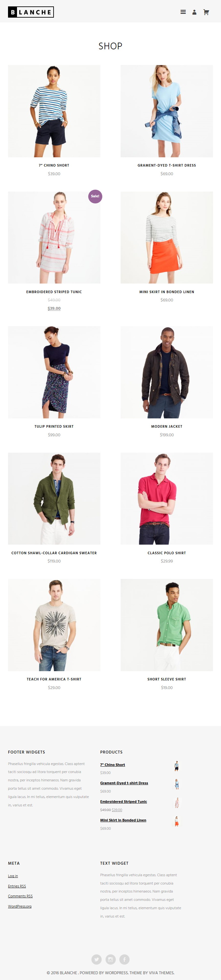Open the hamburger navigation menu
Viewport: 221px width, 980px height.
pyautogui.click(x=183, y=12)
